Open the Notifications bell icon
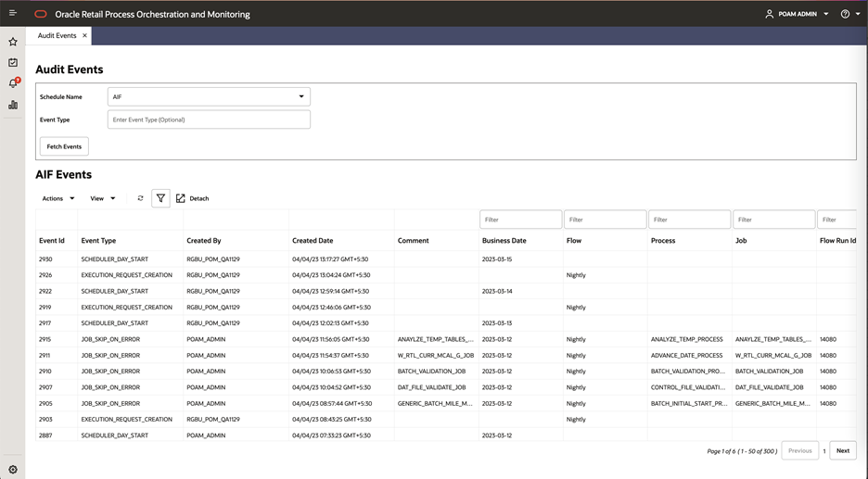 point(13,83)
